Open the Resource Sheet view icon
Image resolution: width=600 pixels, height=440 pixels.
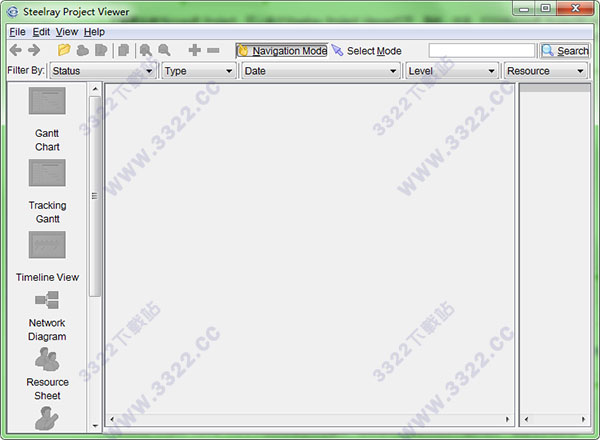point(47,359)
